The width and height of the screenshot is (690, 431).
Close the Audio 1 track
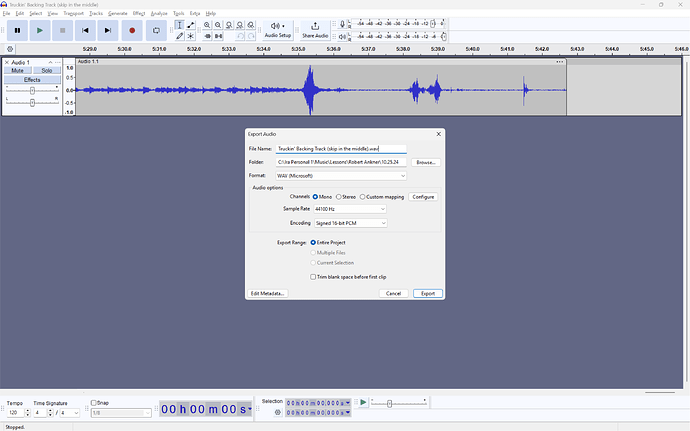7,63
